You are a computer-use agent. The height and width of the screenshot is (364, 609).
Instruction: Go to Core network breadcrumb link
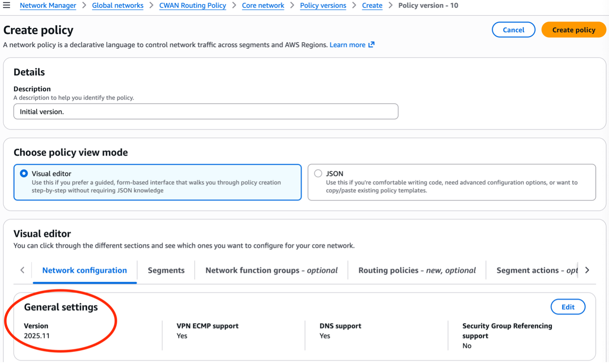pos(263,5)
